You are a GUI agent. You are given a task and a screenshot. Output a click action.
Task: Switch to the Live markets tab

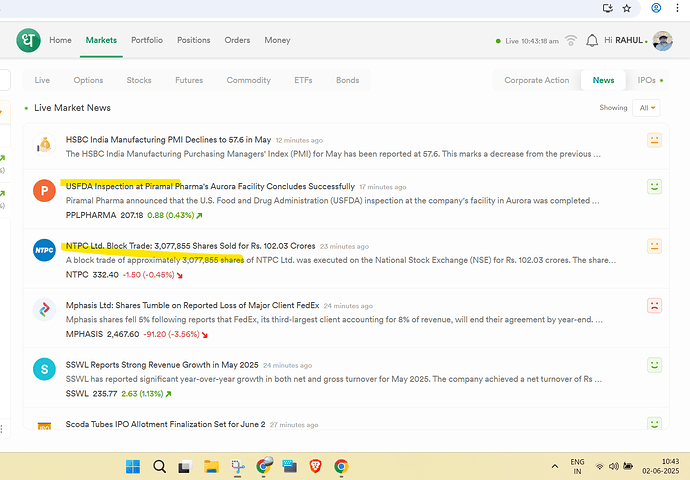42,80
